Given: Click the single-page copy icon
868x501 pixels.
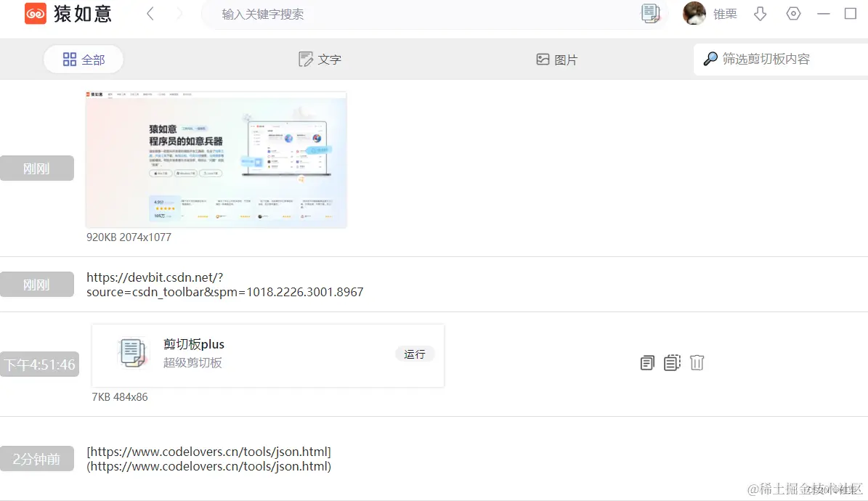Looking at the screenshot, I should point(647,362).
